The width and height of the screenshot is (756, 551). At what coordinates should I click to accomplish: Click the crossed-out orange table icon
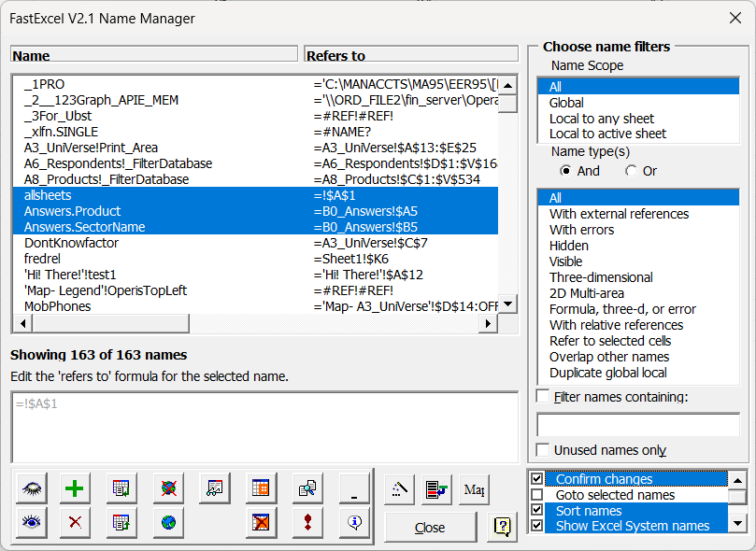coord(261,522)
